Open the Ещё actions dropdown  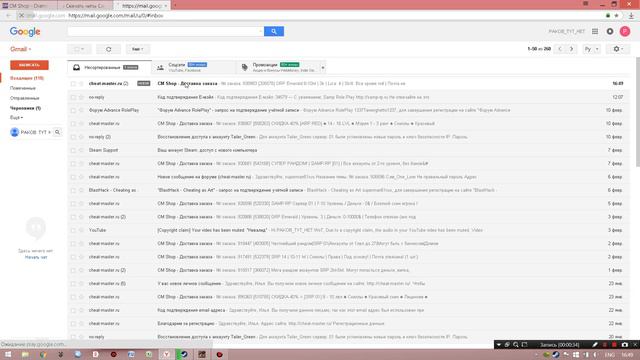pos(138,49)
